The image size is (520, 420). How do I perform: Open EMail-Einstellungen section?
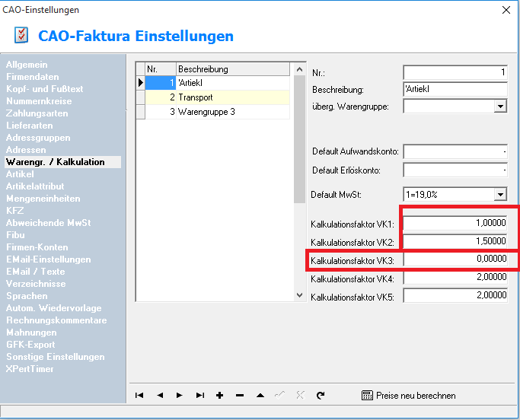[x=49, y=259]
